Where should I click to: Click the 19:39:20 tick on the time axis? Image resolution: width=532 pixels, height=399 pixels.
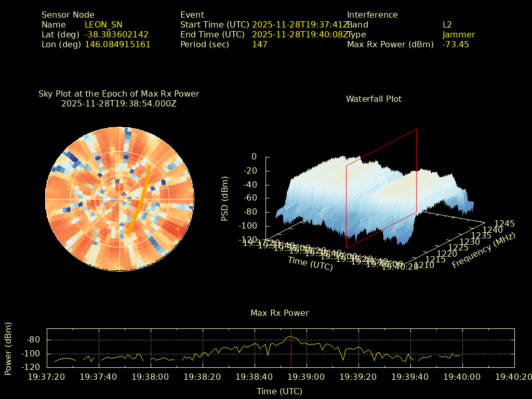tap(358, 377)
